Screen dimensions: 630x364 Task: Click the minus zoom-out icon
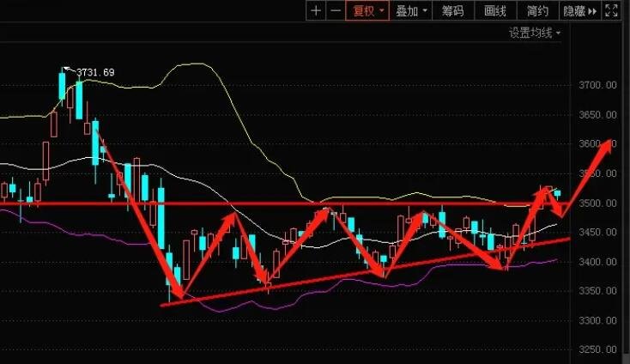[x=335, y=10]
